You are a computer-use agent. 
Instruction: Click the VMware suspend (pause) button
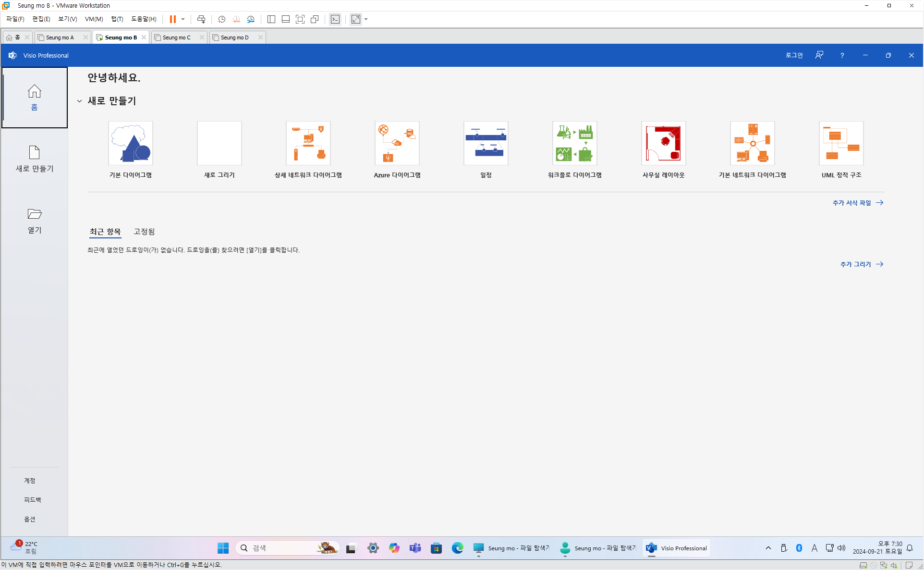pyautogui.click(x=172, y=19)
